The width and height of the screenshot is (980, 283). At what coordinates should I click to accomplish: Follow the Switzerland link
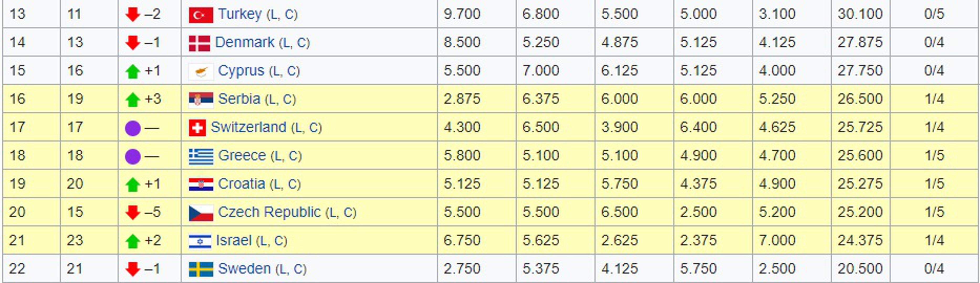pyautogui.click(x=248, y=127)
